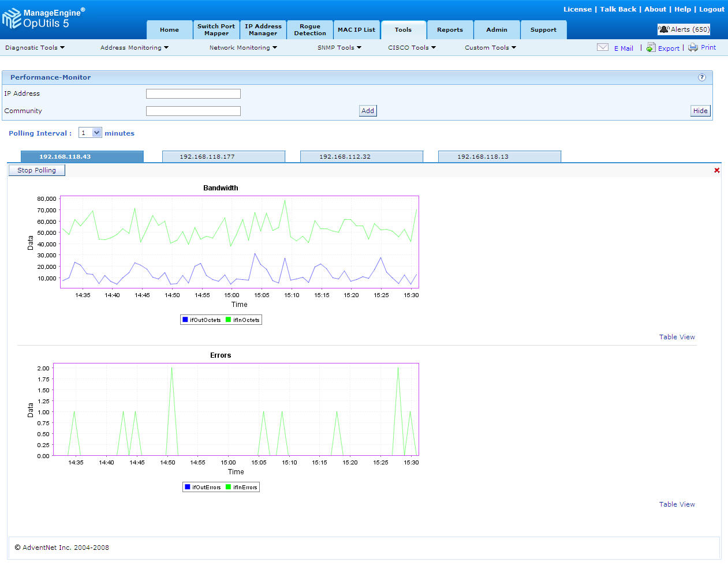This screenshot has height=581, width=728.
Task: Click the Print icon
Action: click(x=692, y=47)
